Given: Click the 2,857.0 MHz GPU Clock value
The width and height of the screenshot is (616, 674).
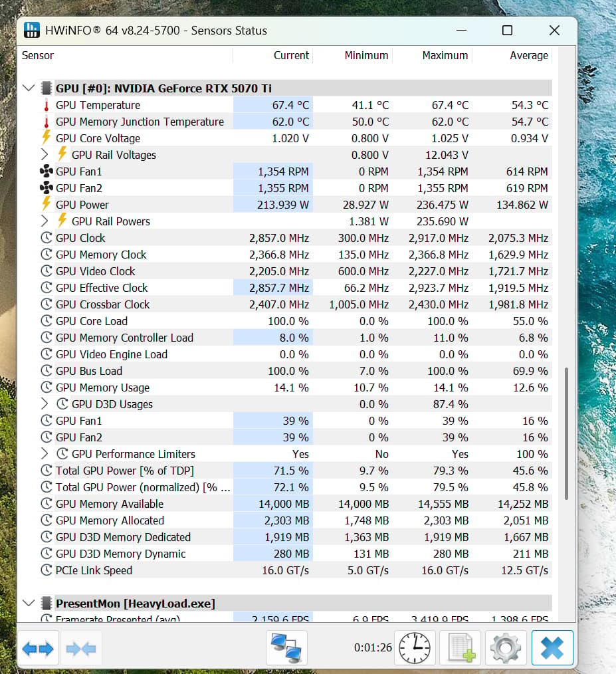Looking at the screenshot, I should (x=279, y=238).
